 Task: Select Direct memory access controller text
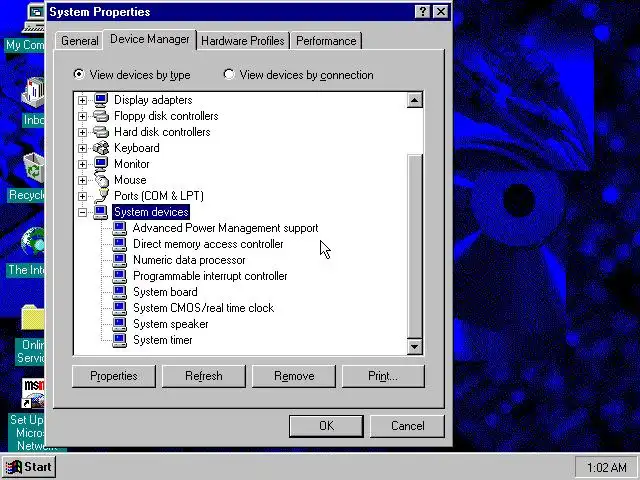[208, 244]
